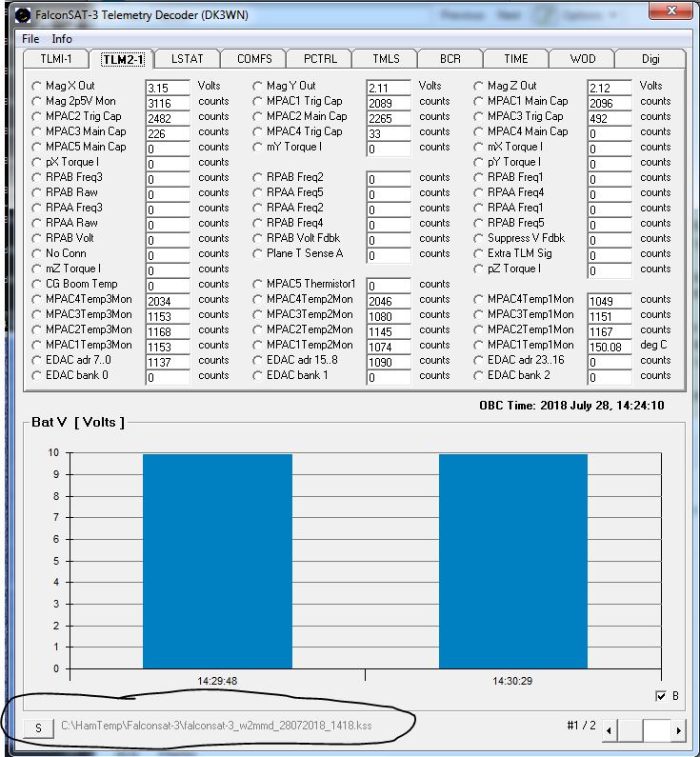
Task: Toggle the B checkbox below the chart
Action: pos(660,696)
